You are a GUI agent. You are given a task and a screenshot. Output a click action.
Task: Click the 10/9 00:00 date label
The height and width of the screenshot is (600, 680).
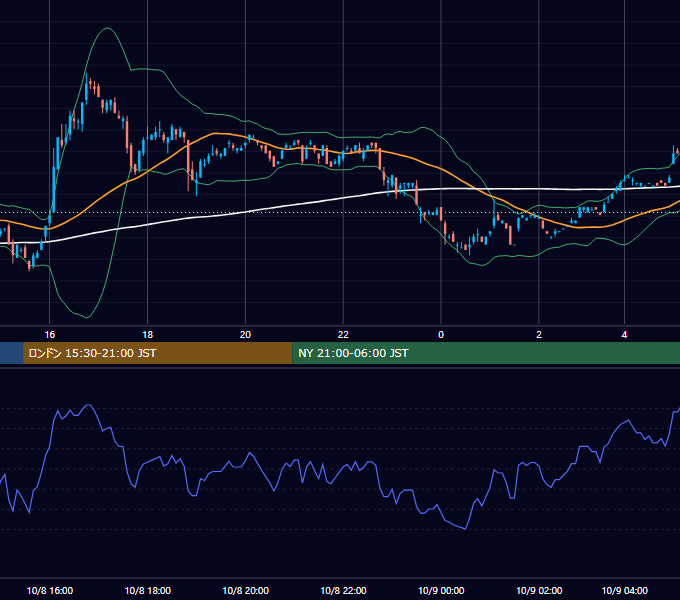pos(441,590)
